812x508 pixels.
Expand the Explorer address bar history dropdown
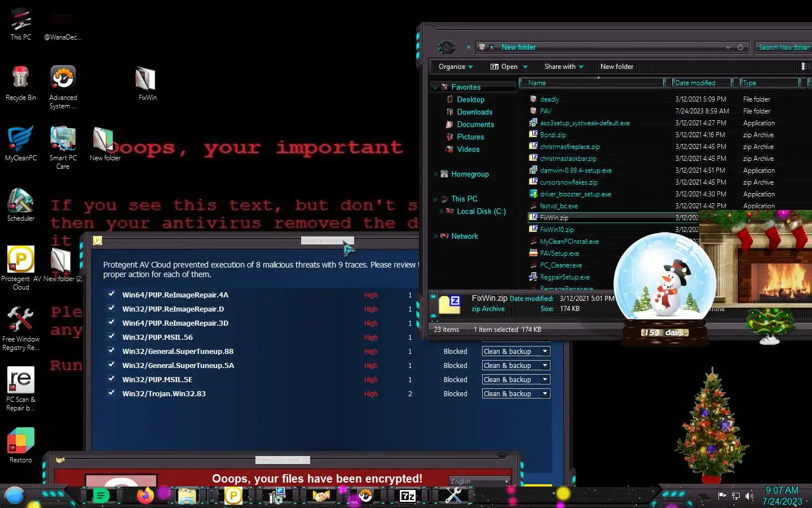click(728, 47)
